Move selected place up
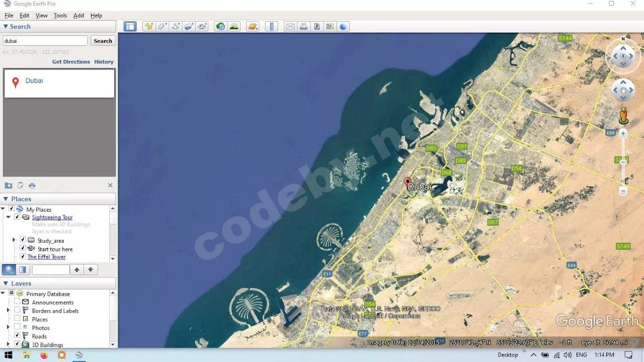Viewport: 644px width, 362px height. tap(76, 269)
